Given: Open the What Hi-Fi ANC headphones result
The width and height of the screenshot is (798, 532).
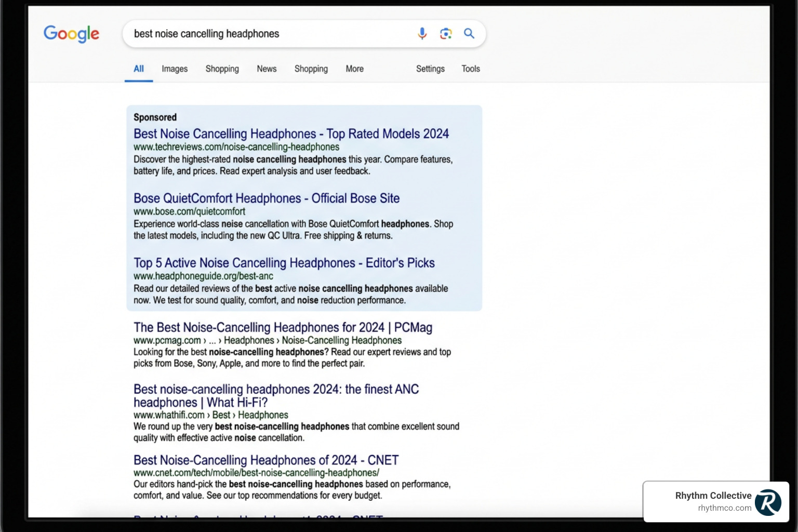Looking at the screenshot, I should (276, 395).
